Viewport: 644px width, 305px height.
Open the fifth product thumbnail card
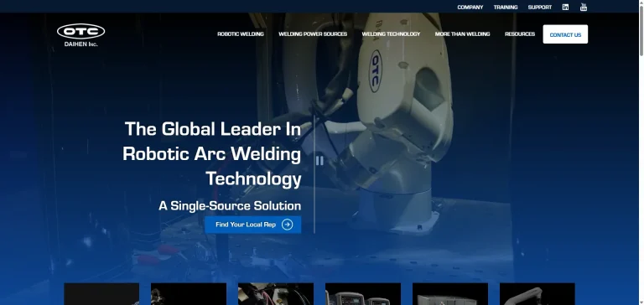(450, 294)
